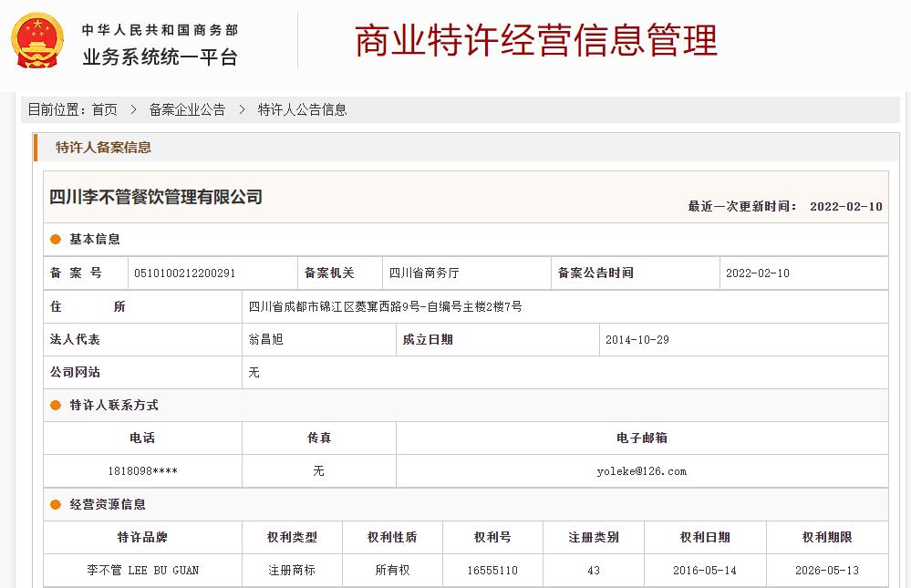
Task: Select last update date 2022-02-10 in header
Action: [x=846, y=206]
